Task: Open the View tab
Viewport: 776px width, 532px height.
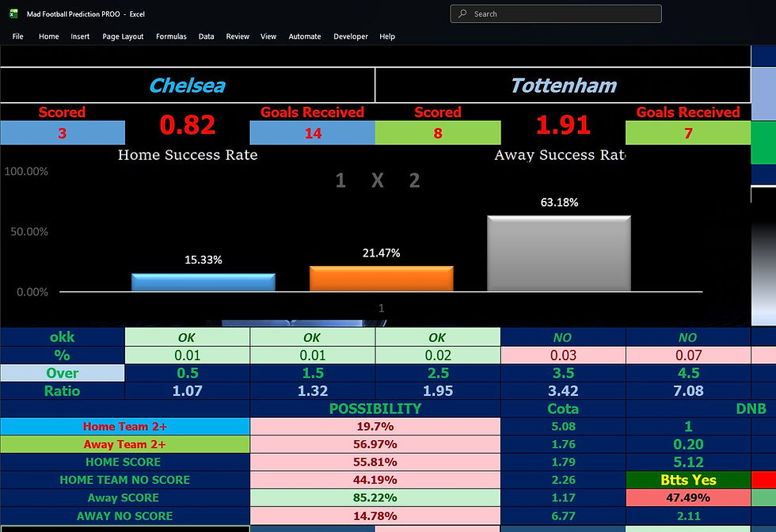Action: click(x=268, y=36)
